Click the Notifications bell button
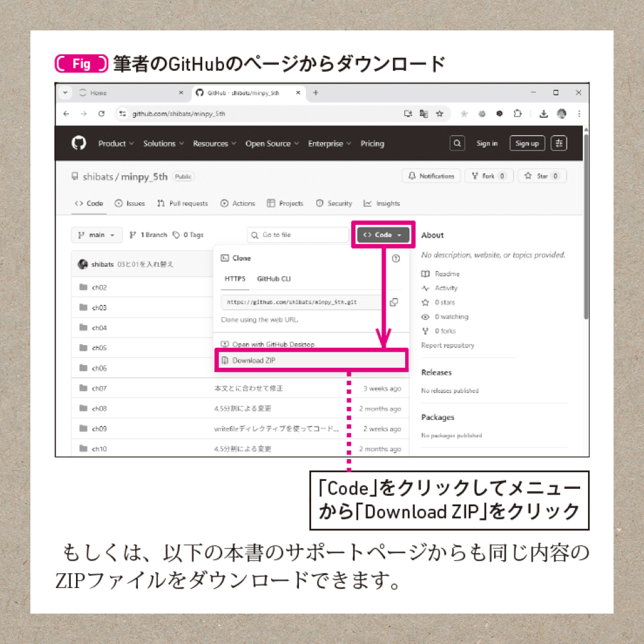The width and height of the screenshot is (644, 644). 431,176
